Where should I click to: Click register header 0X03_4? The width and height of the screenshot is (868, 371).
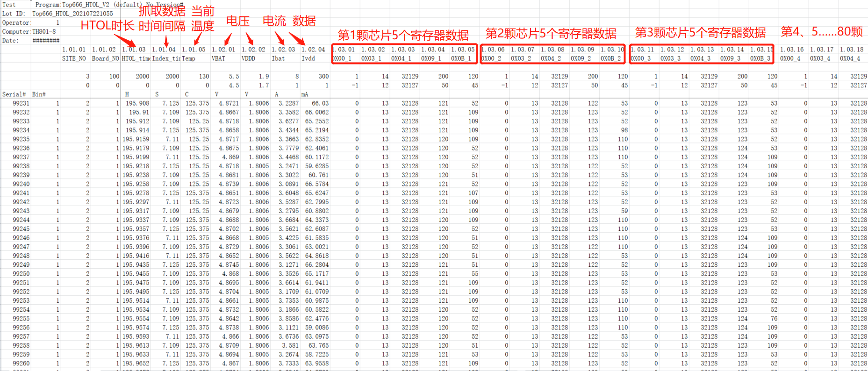(820, 58)
